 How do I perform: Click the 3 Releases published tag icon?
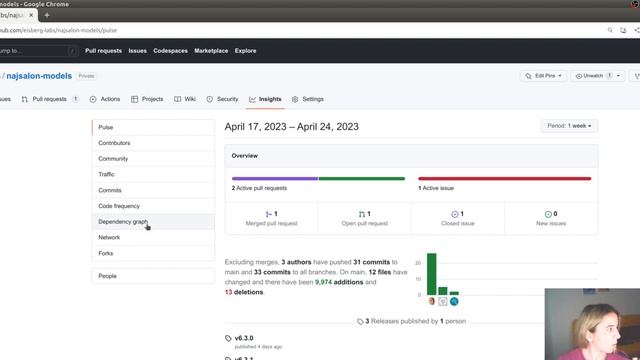pos(360,322)
